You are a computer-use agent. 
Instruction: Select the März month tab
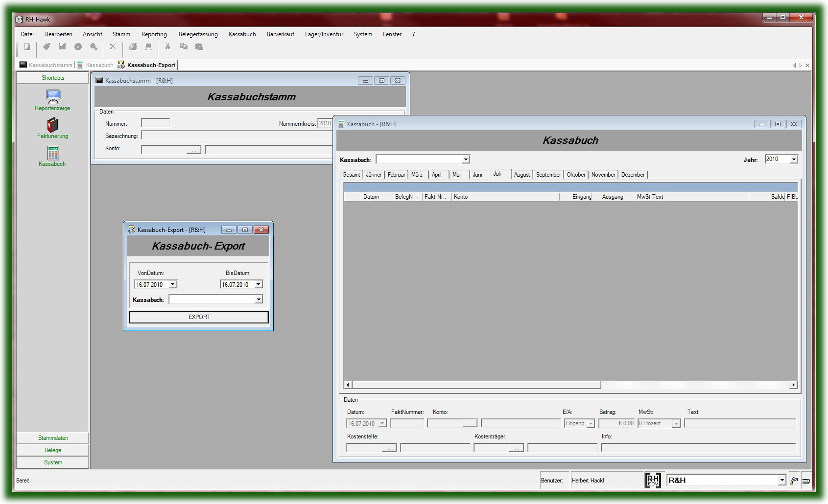click(417, 175)
